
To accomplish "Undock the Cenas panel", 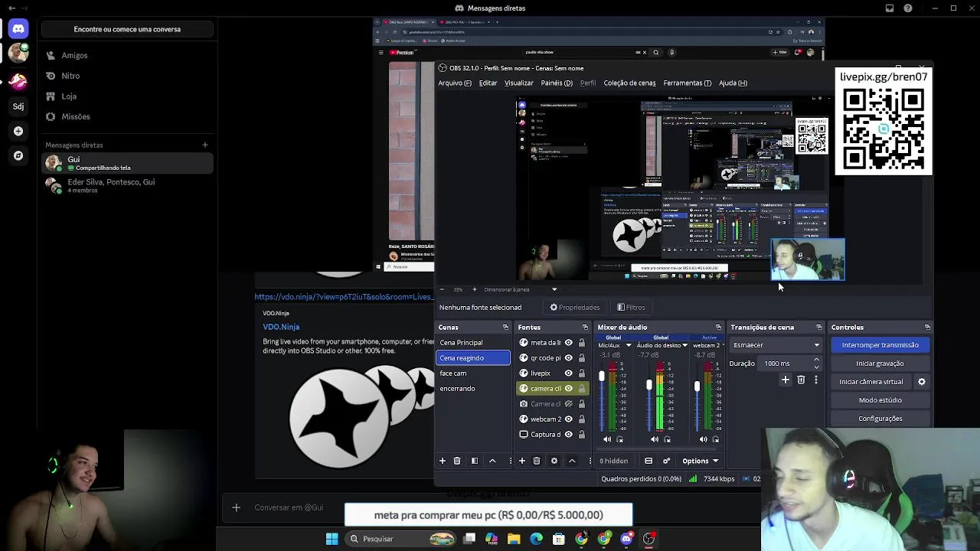I will [x=505, y=328].
